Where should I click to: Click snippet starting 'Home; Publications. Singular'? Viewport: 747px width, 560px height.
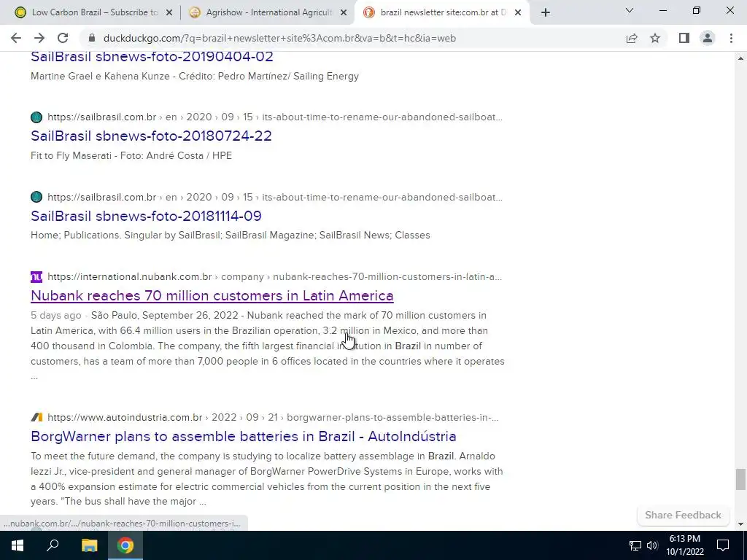pos(230,236)
